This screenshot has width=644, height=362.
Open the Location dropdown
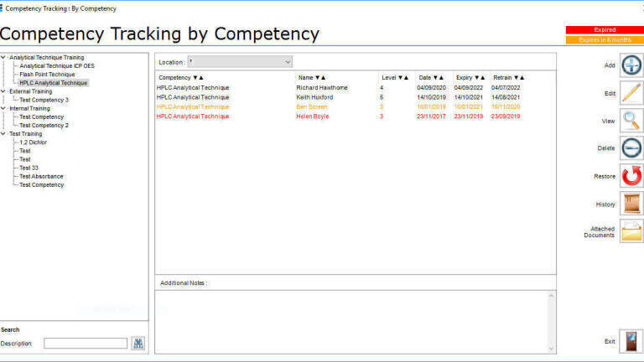pyautogui.click(x=240, y=62)
